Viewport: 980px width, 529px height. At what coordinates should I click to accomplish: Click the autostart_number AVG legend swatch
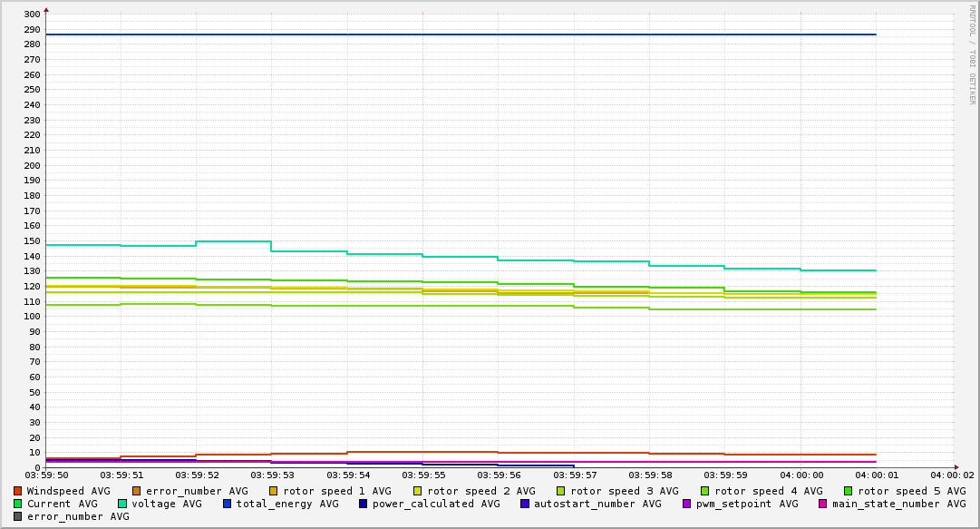click(525, 504)
